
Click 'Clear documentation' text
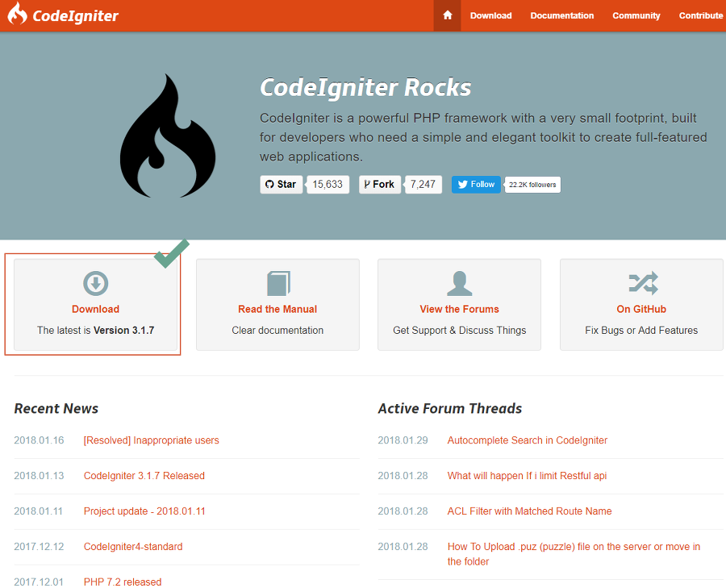click(277, 330)
